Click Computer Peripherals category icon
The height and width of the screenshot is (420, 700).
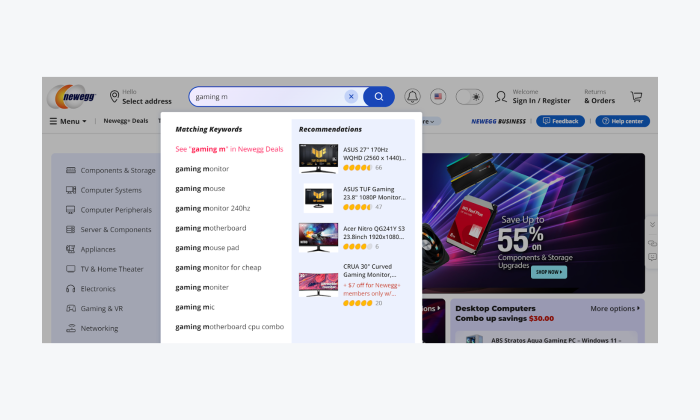coord(71,209)
